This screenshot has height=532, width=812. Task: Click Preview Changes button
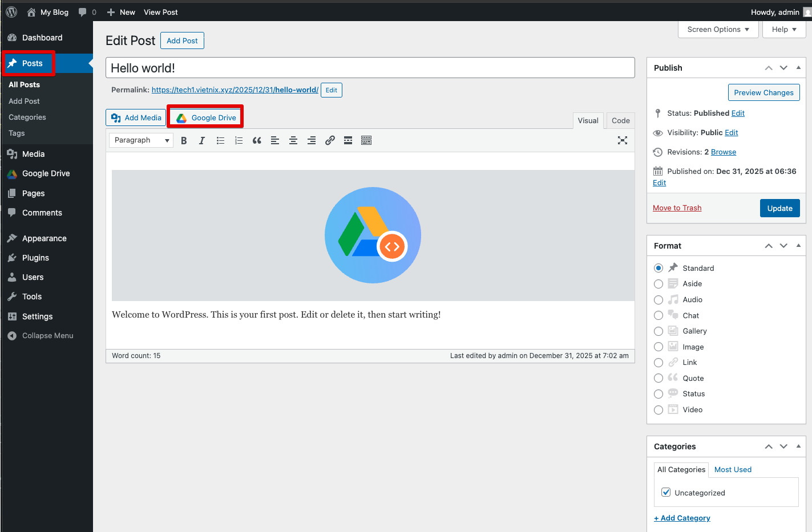point(763,92)
